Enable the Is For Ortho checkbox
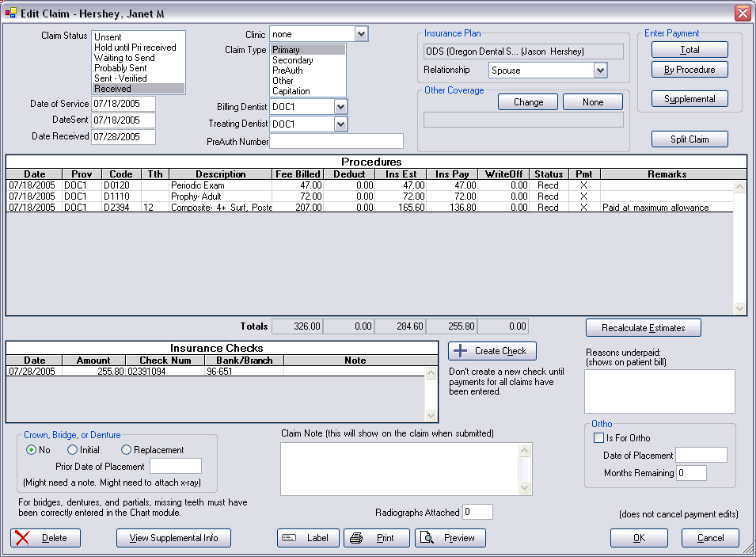This screenshot has width=756, height=557. click(x=598, y=438)
